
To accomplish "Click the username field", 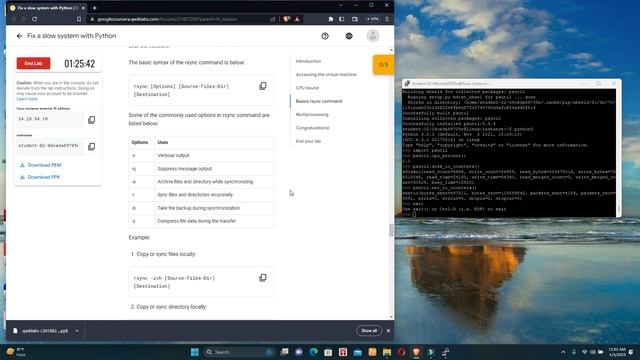I will tap(50, 146).
